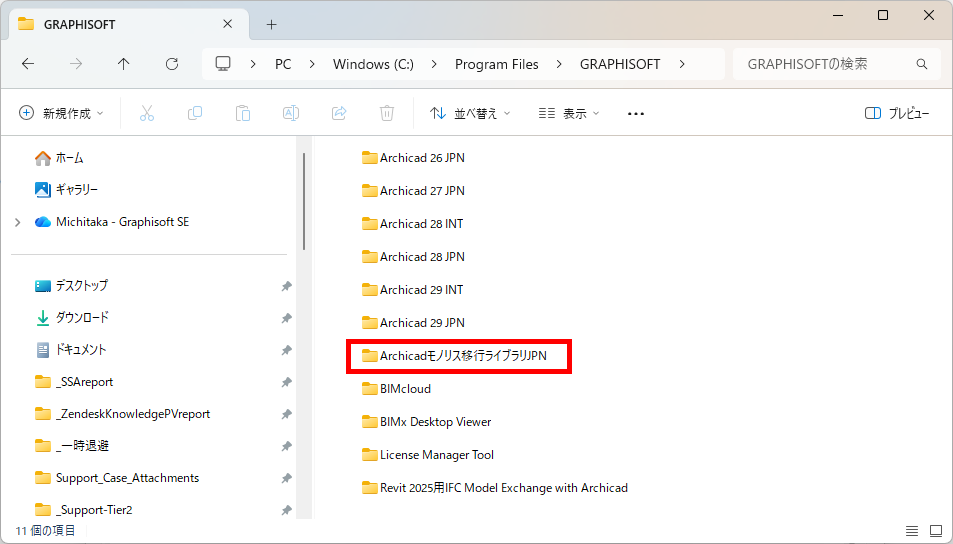Click the Rename icon in toolbar
The width and height of the screenshot is (953, 544).
point(291,113)
